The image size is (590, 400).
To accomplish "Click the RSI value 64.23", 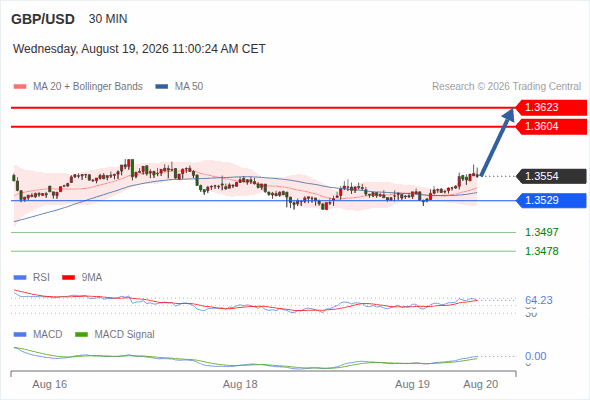I will click(x=539, y=300).
